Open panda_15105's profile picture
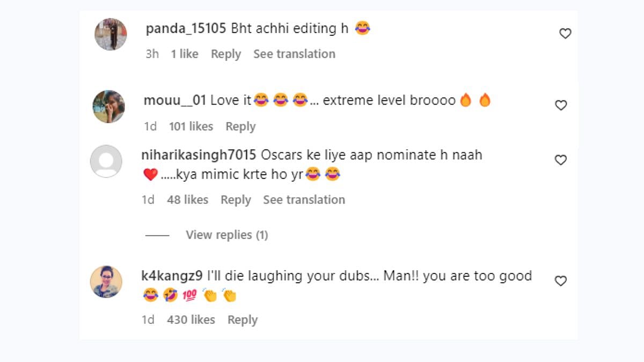 111,34
